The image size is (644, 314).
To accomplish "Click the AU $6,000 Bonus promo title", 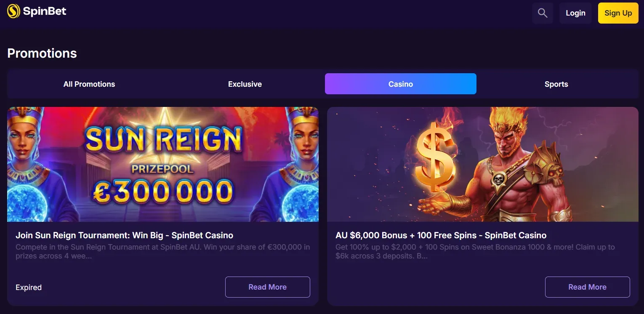I will (441, 235).
